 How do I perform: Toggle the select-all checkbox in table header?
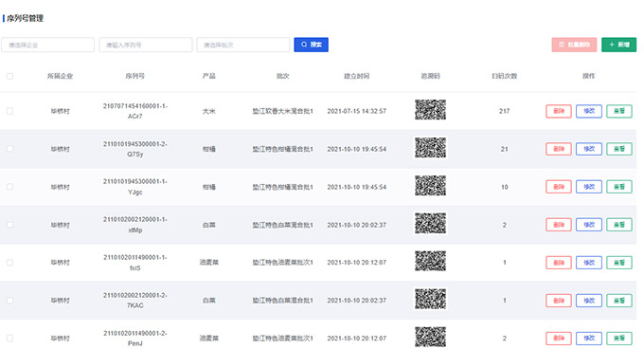9,76
